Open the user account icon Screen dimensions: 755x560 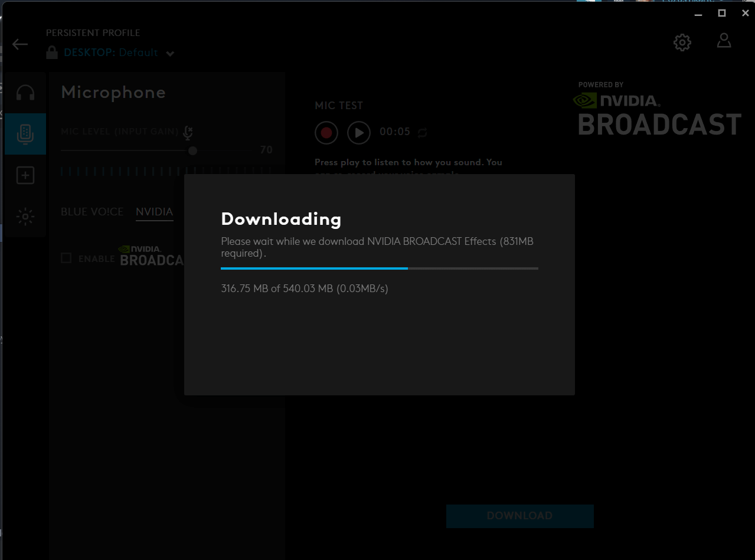(x=724, y=41)
